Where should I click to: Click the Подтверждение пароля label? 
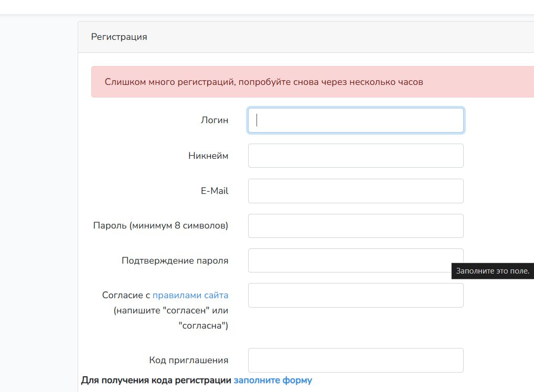pyautogui.click(x=175, y=260)
